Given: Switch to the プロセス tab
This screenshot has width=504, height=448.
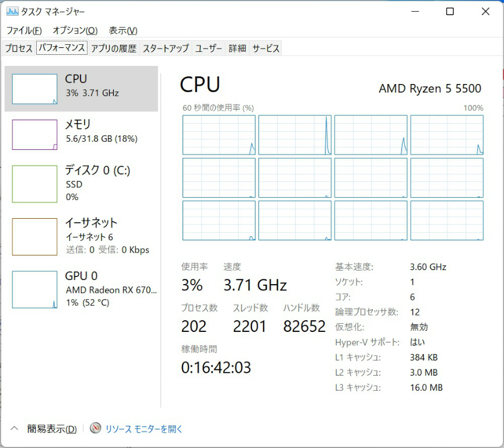Looking at the screenshot, I should [19, 48].
